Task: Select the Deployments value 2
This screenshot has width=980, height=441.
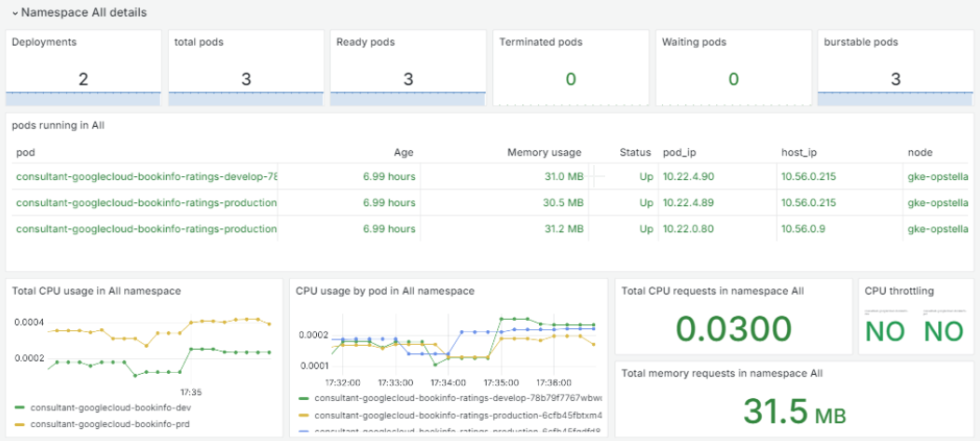Action: pyautogui.click(x=83, y=79)
